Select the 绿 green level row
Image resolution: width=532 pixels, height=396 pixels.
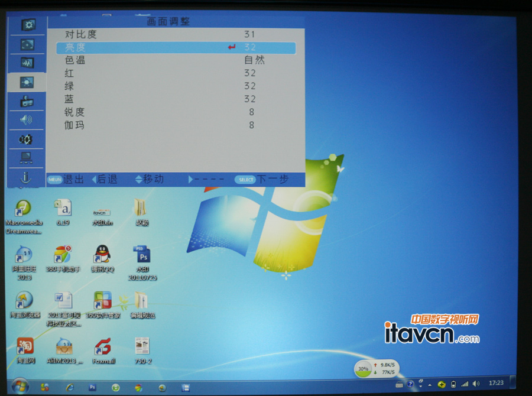coord(176,86)
